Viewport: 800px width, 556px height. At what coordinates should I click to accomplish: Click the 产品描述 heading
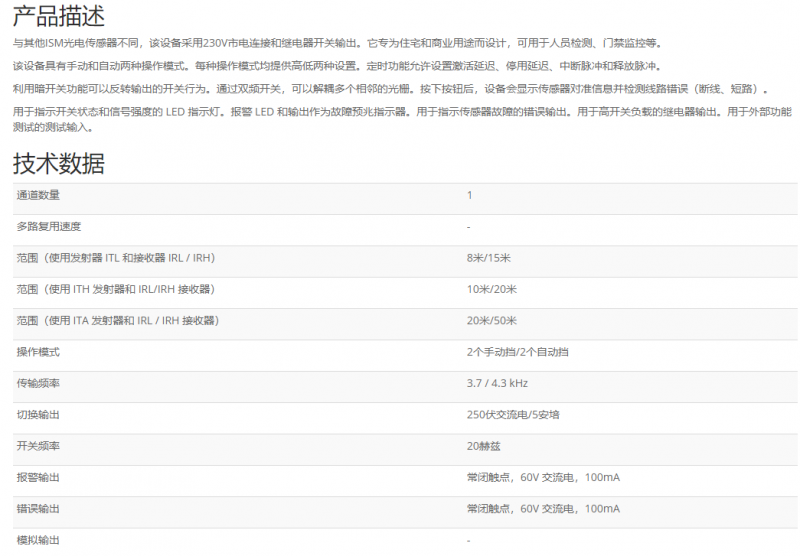click(x=58, y=17)
